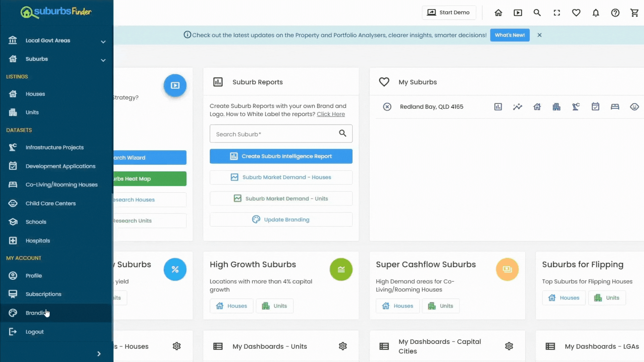Screen dimensions: 644x362
Task: Focus the Search Suburb input field
Action: pos(273,134)
